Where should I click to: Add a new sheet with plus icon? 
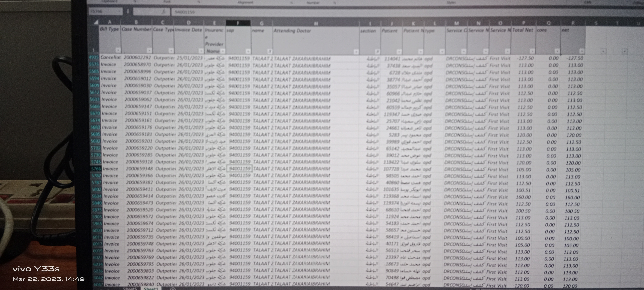point(173,288)
